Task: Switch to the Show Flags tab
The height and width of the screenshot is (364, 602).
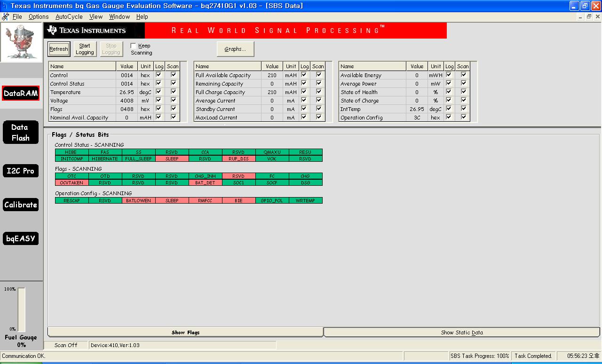Action: tap(185, 332)
